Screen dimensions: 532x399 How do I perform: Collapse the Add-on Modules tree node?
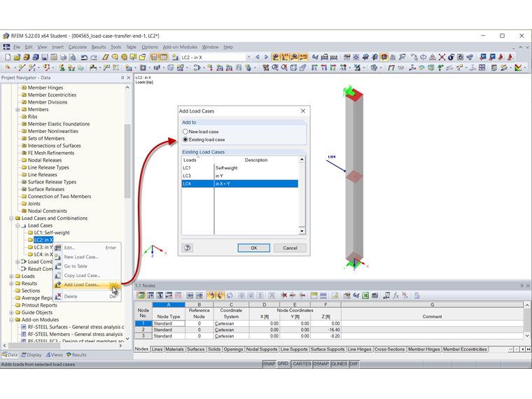tap(11, 320)
